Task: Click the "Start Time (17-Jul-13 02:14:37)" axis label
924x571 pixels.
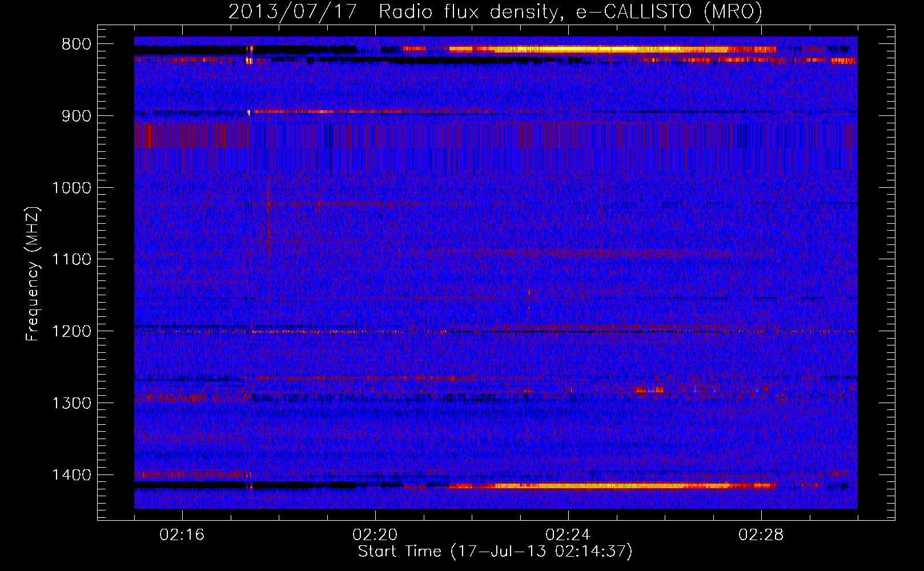Action: point(495,552)
